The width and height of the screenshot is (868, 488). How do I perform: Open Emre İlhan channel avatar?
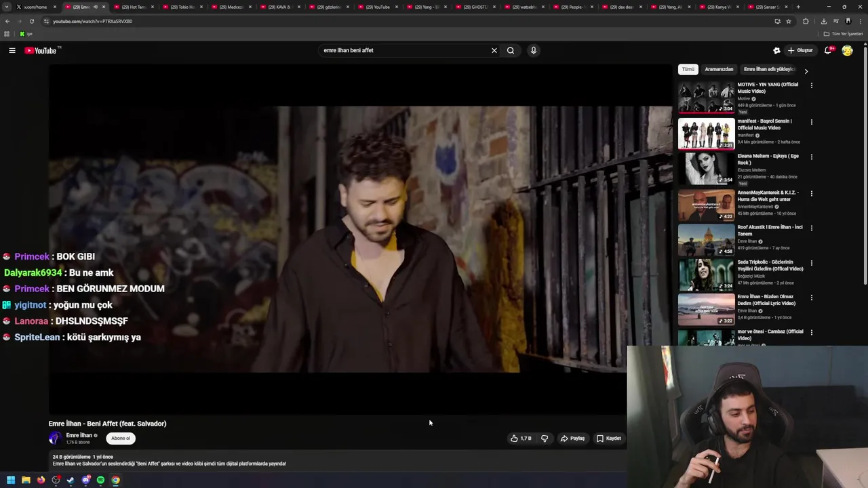coord(55,438)
